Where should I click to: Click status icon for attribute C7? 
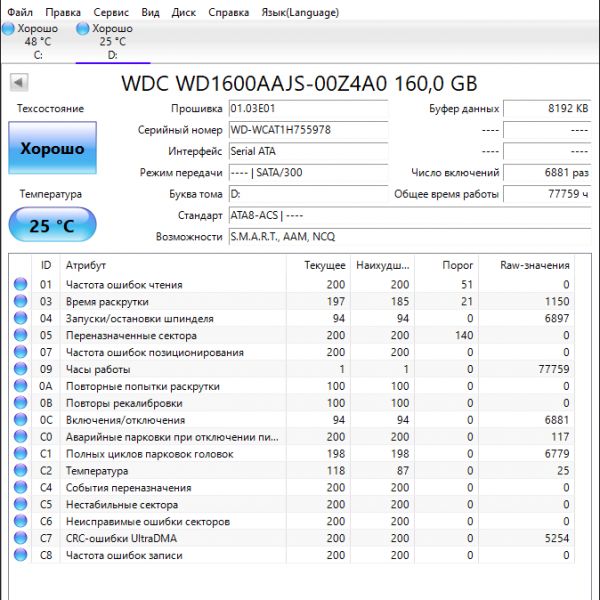pos(20,538)
